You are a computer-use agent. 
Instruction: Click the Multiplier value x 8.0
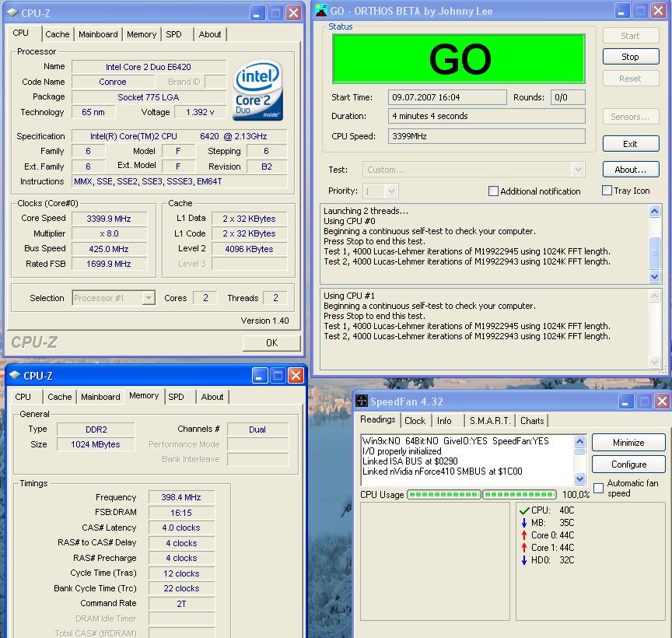pos(110,233)
